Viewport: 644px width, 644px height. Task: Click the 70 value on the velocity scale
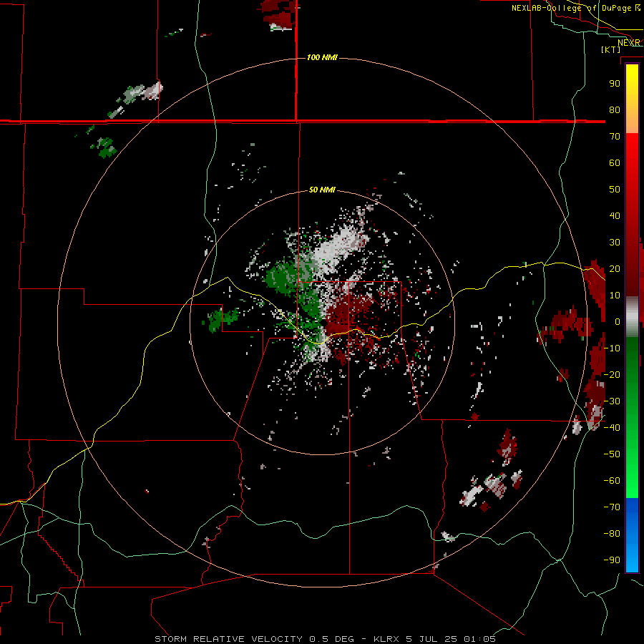(615, 137)
